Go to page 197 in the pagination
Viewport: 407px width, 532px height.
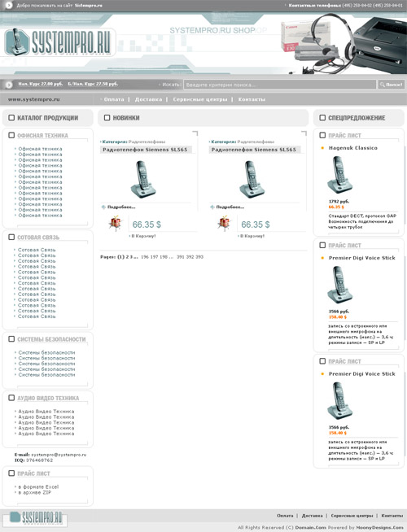click(154, 257)
